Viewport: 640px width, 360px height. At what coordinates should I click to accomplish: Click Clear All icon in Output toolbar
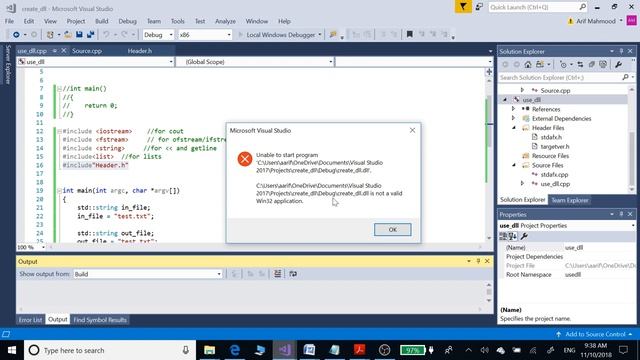tap(278, 274)
